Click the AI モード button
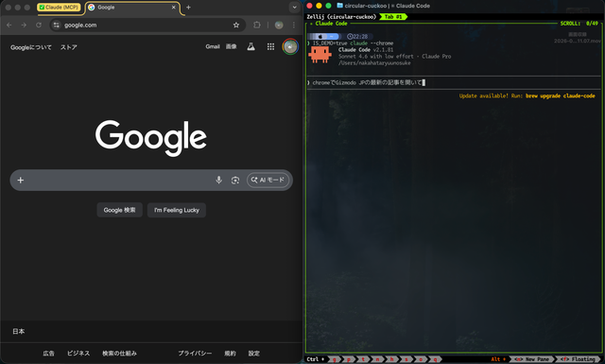Screen dimensions: 605x364 click(268, 180)
